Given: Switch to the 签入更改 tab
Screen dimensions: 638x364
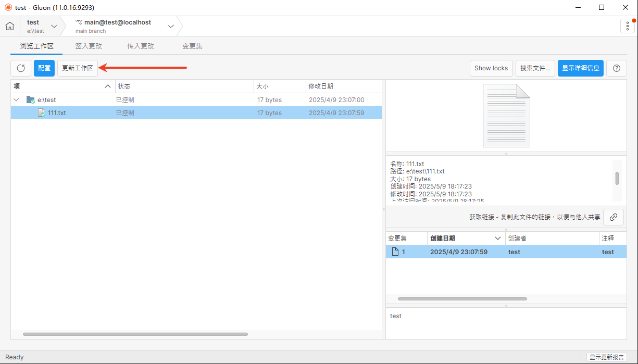Looking at the screenshot, I should tap(89, 46).
